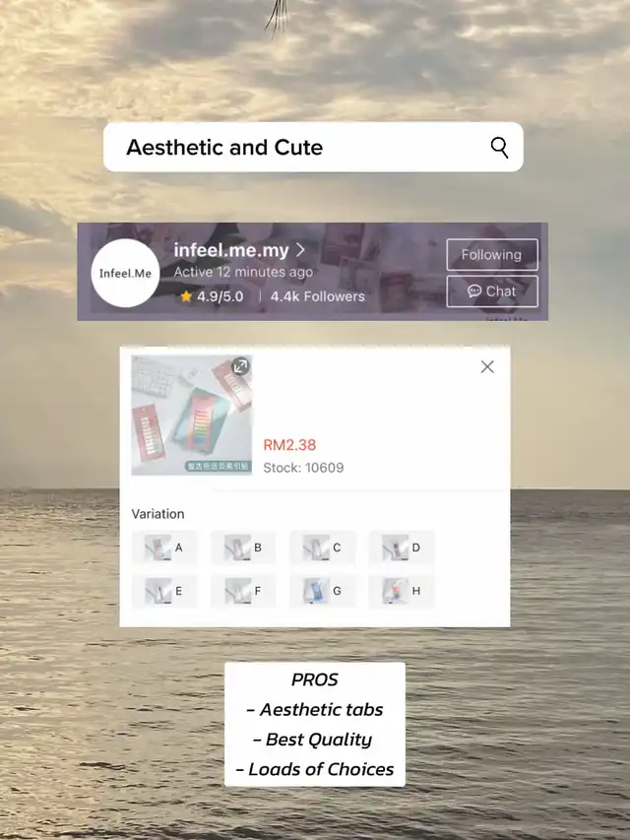Viewport: 630px width, 840px height.
Task: Select variation H option
Action: [402, 591]
